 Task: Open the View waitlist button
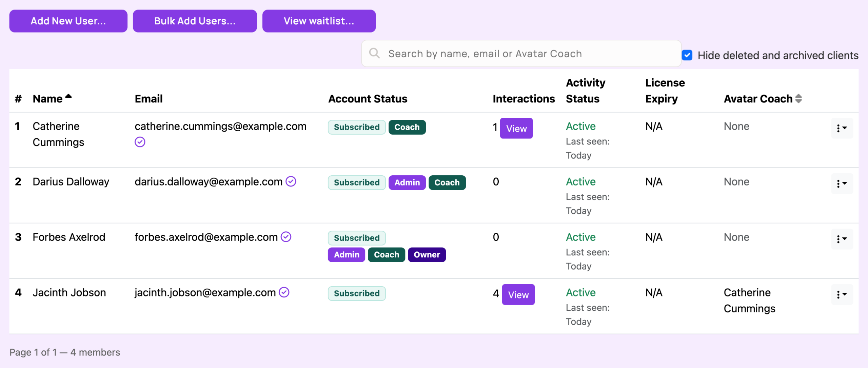319,21
